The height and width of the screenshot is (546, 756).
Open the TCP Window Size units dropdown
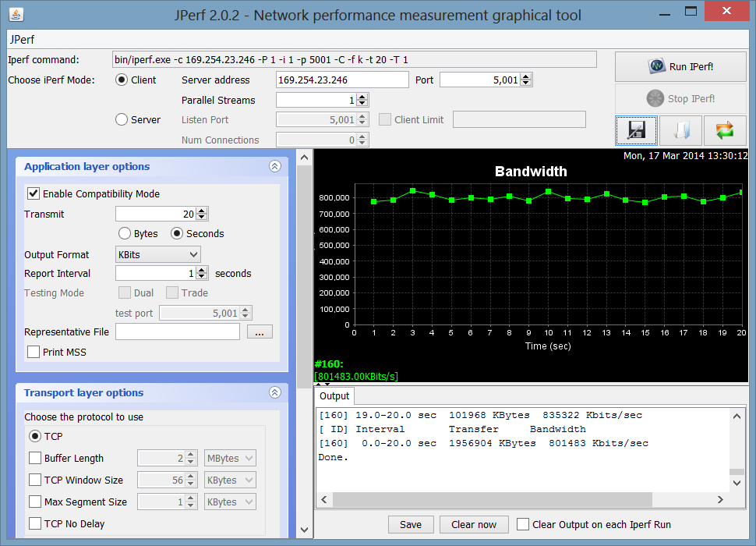click(x=230, y=480)
